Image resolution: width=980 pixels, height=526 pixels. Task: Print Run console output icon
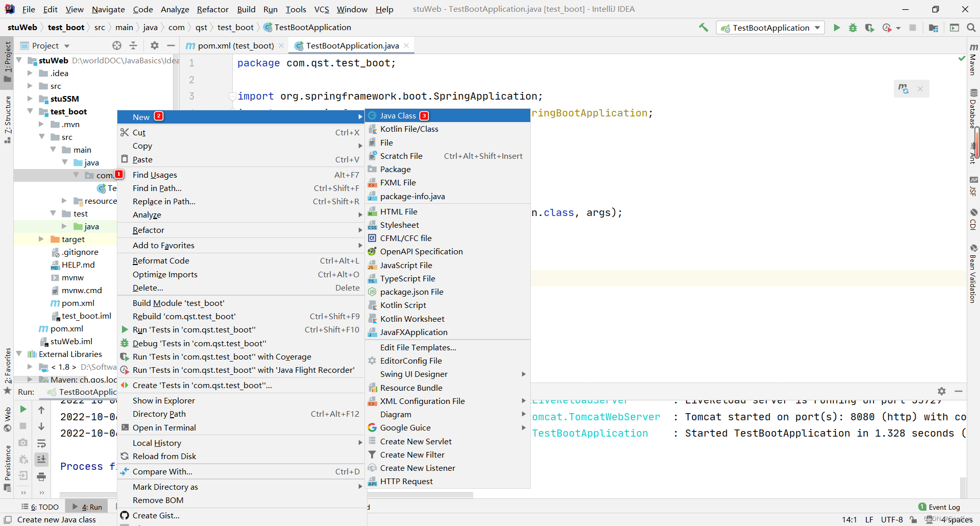coord(41,476)
